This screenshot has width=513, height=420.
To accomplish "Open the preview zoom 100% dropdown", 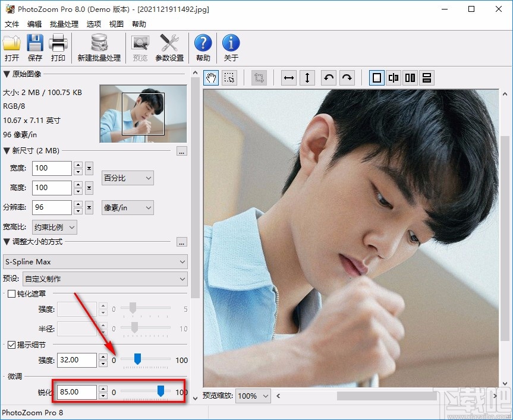I will coord(253,396).
